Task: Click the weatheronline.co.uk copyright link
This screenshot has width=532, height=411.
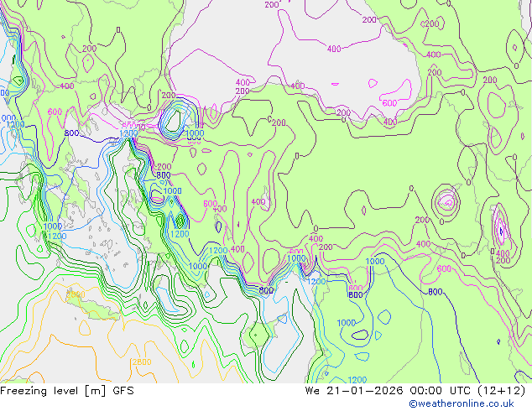Action: point(462,403)
